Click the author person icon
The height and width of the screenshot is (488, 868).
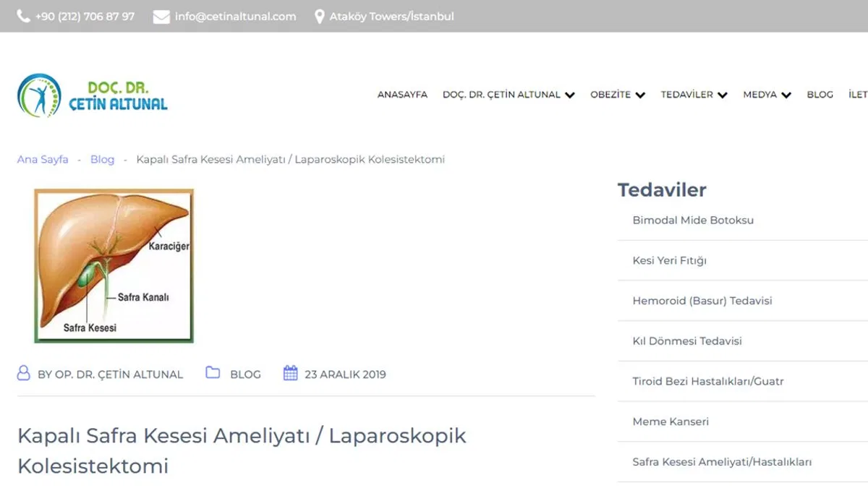(x=24, y=374)
